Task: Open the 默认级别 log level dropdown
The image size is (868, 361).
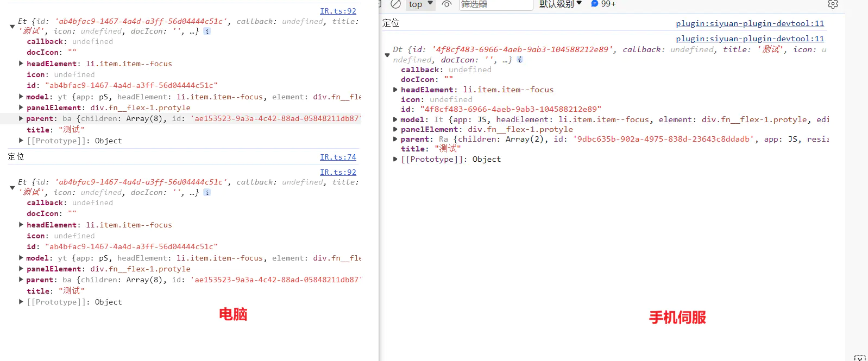Action: [x=560, y=4]
